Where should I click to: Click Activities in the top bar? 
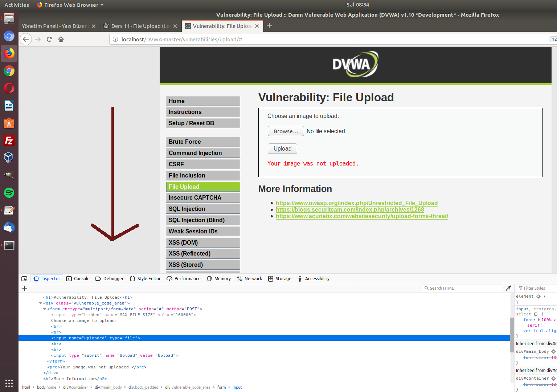pyautogui.click(x=17, y=5)
